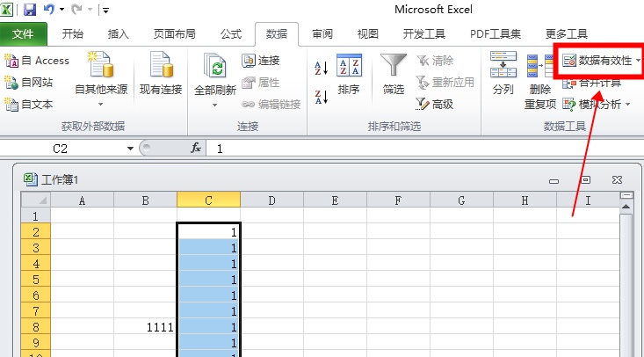Click 数据有效性 data validation button
The height and width of the screenshot is (357, 644).
pyautogui.click(x=597, y=61)
